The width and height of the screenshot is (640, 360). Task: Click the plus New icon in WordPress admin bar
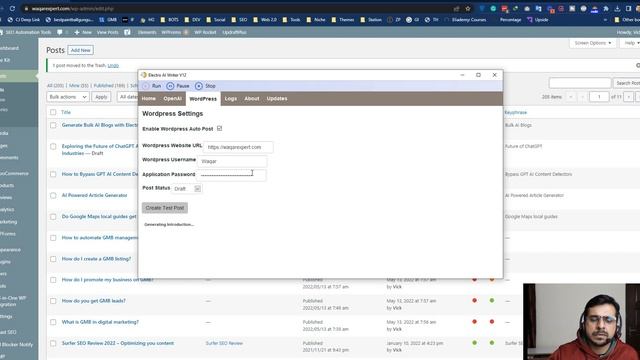tap(77, 32)
